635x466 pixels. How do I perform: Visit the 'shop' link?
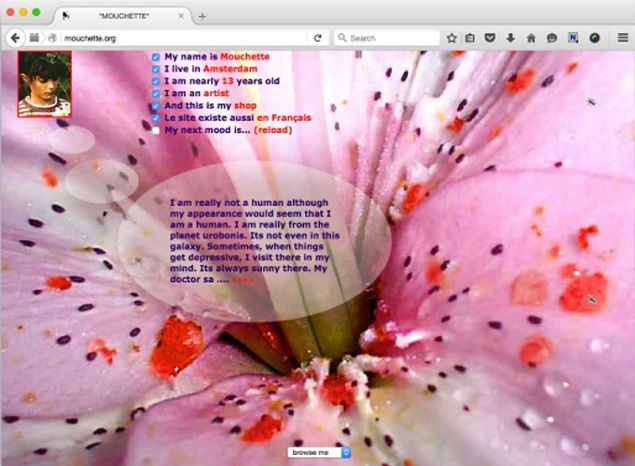(x=245, y=106)
